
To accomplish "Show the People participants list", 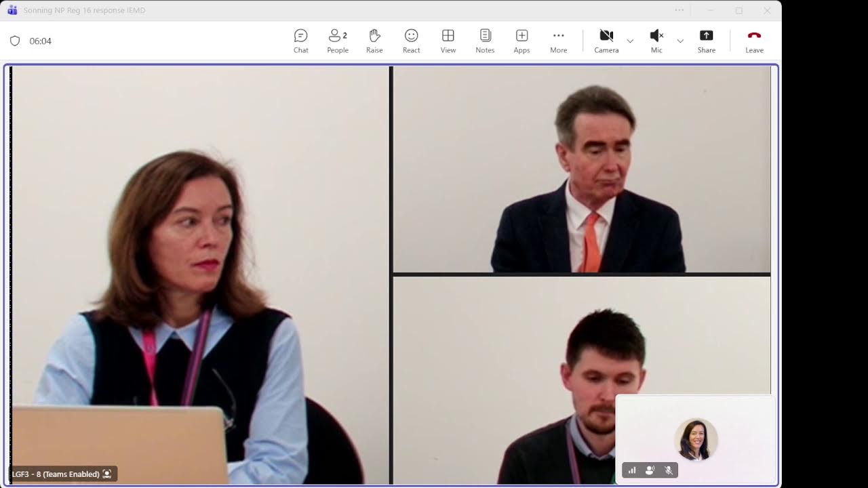I will pos(338,41).
